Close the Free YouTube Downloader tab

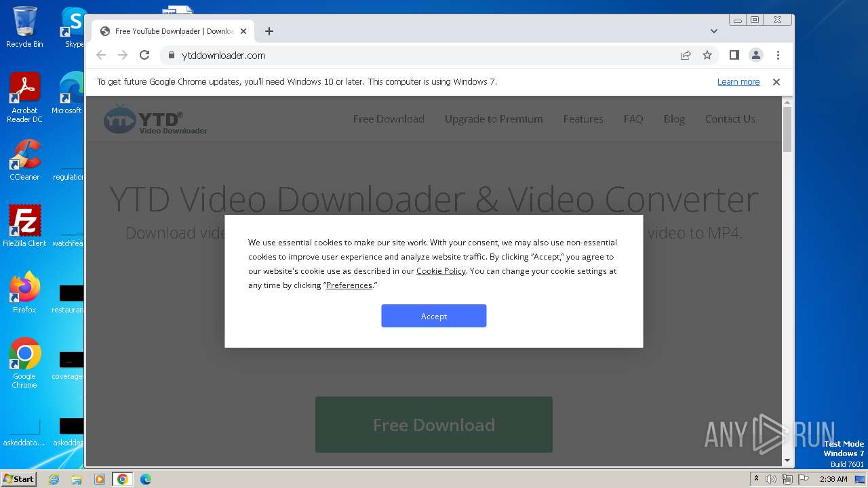243,31
